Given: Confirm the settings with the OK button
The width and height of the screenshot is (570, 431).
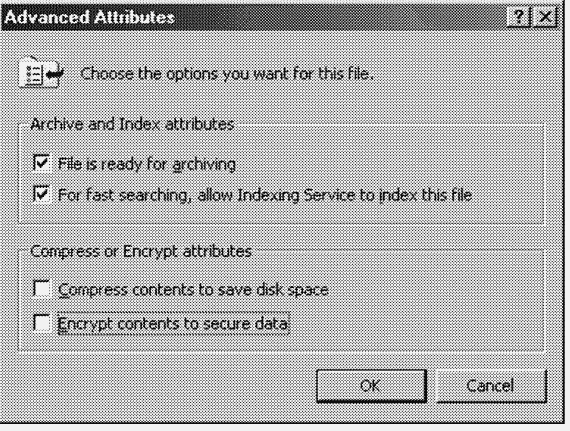Looking at the screenshot, I should pyautogui.click(x=371, y=386).
